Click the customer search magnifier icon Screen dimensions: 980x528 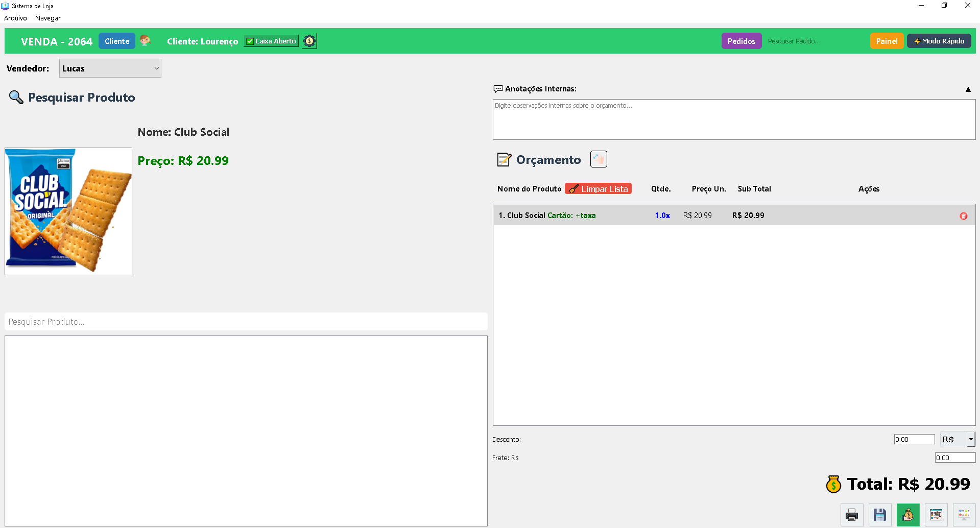[x=146, y=41]
